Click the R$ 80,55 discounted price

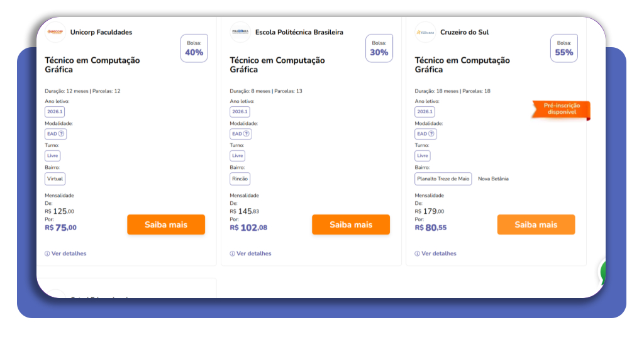click(x=430, y=228)
